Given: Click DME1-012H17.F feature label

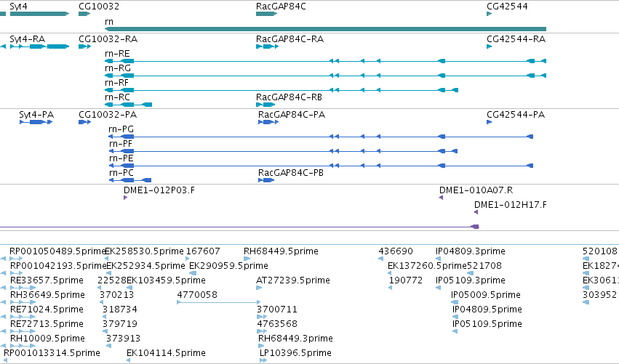Looking at the screenshot, I should pyautogui.click(x=511, y=205).
